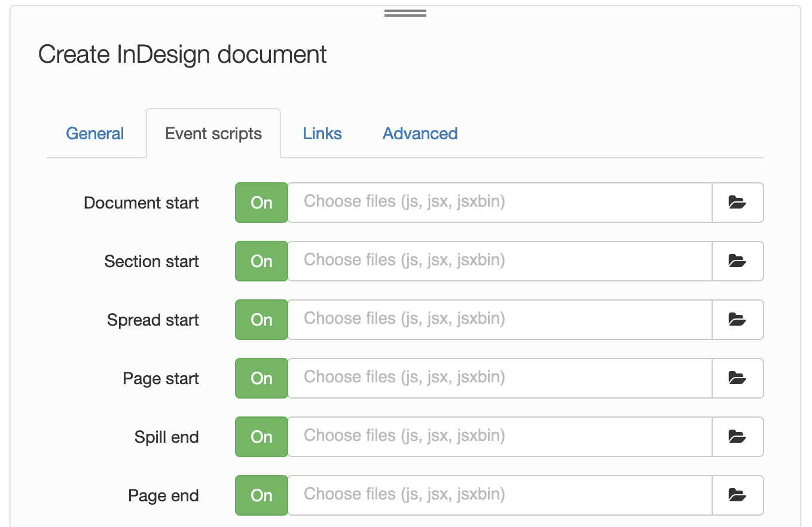Switch to the Links tab
812x527 pixels.
coord(322,133)
